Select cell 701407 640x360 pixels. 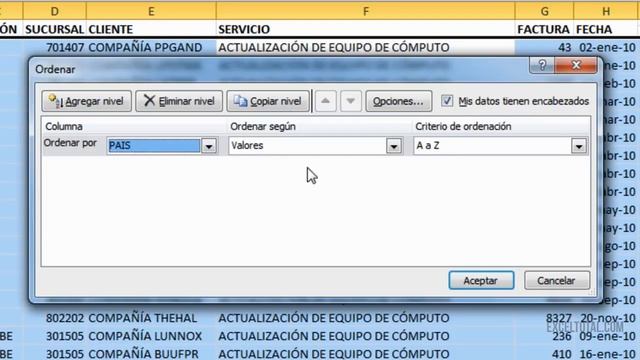coord(55,48)
